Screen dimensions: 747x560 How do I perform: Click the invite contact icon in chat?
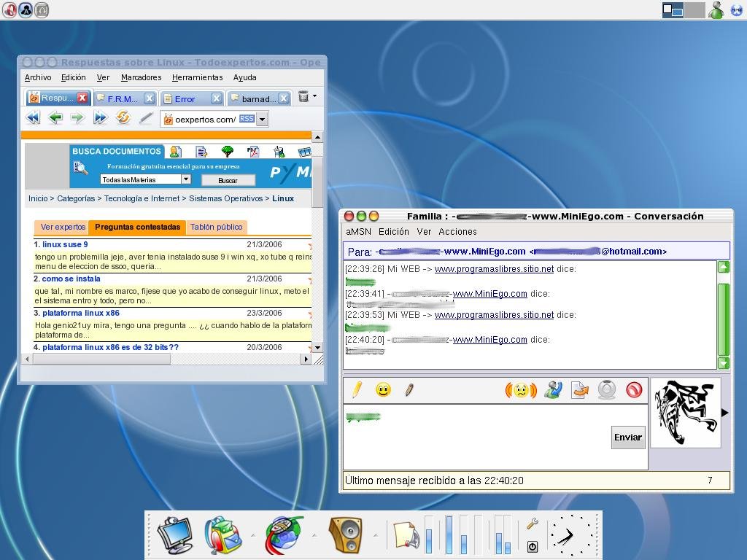553,390
